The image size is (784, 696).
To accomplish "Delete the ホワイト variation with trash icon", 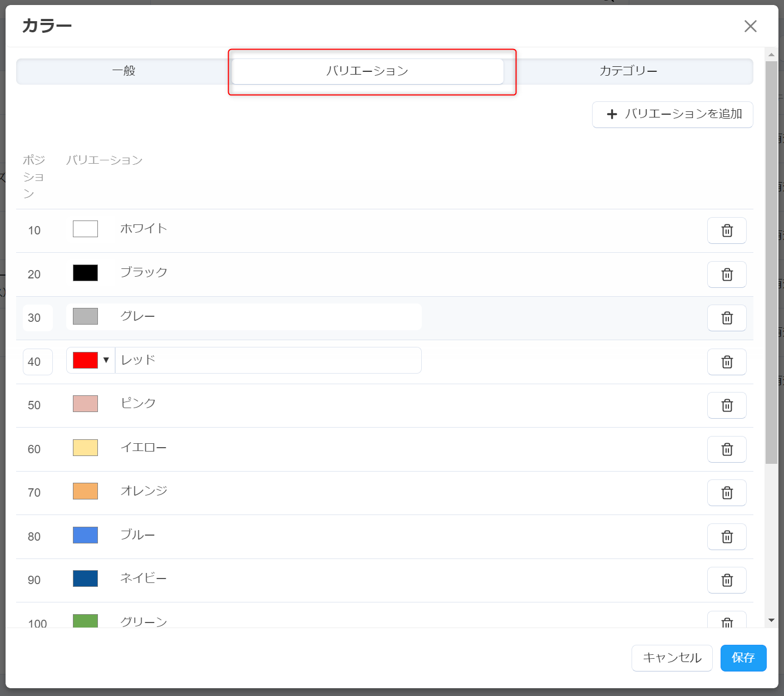I will coord(727,231).
